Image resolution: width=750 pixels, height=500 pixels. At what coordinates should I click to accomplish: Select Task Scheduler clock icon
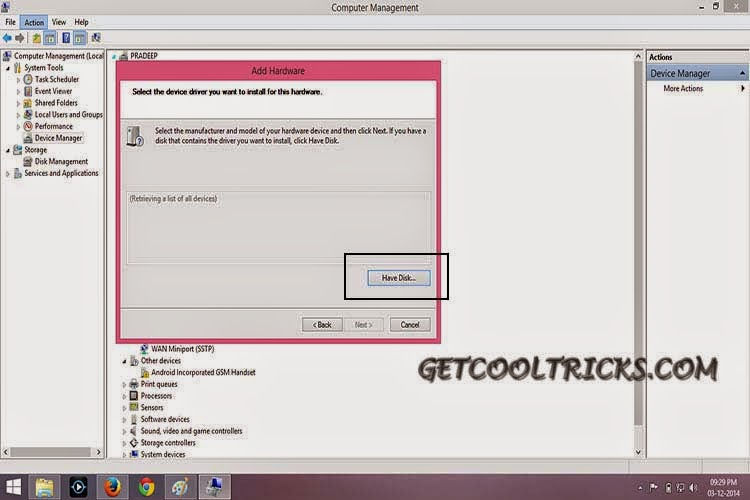[28, 79]
